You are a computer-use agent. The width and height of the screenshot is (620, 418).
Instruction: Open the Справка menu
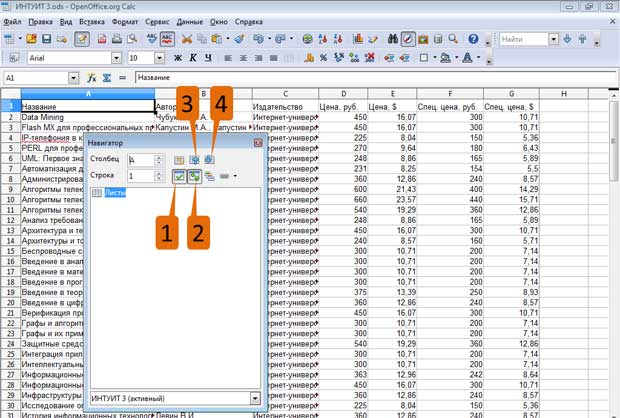tap(249, 22)
